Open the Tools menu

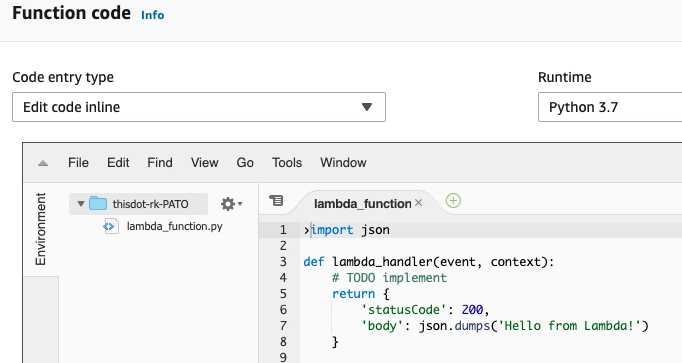point(287,163)
